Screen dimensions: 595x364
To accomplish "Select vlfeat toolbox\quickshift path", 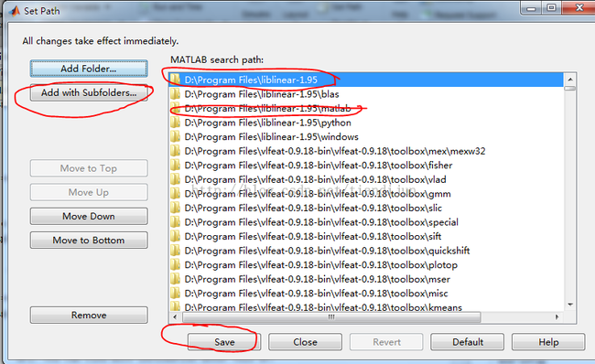I will tap(366, 251).
